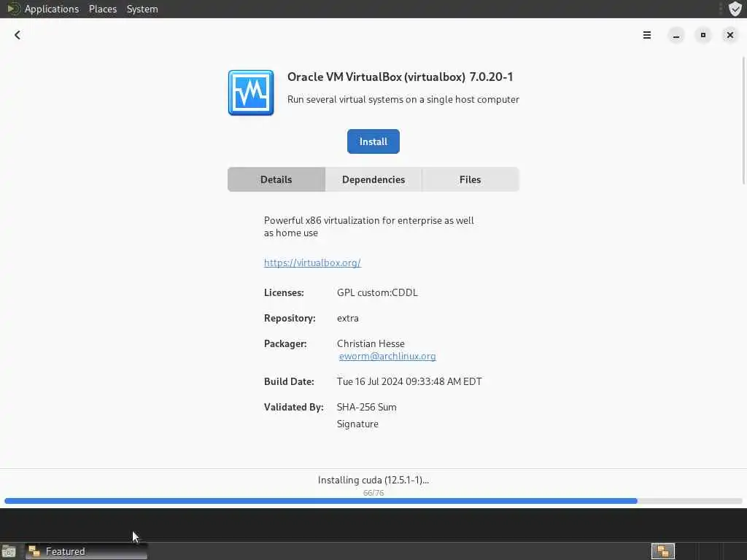Click the 'Installing cuda (12.5.1-1)...' status text
Image resolution: width=747 pixels, height=560 pixels.
pos(373,480)
